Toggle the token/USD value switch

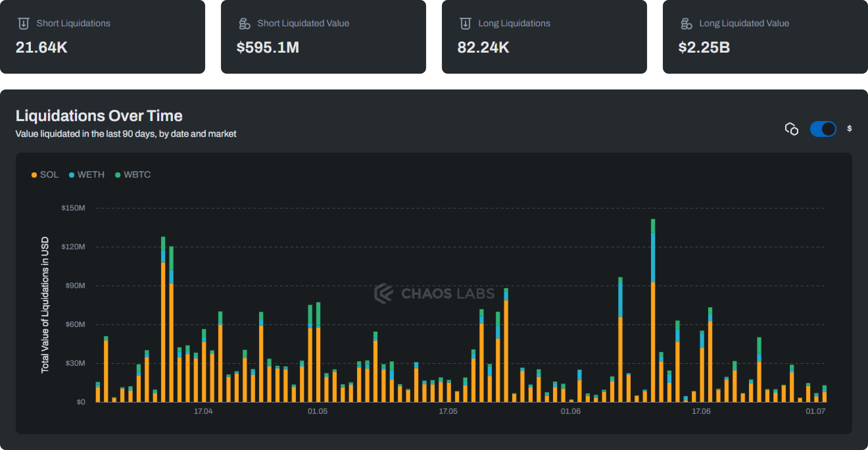[x=823, y=129]
